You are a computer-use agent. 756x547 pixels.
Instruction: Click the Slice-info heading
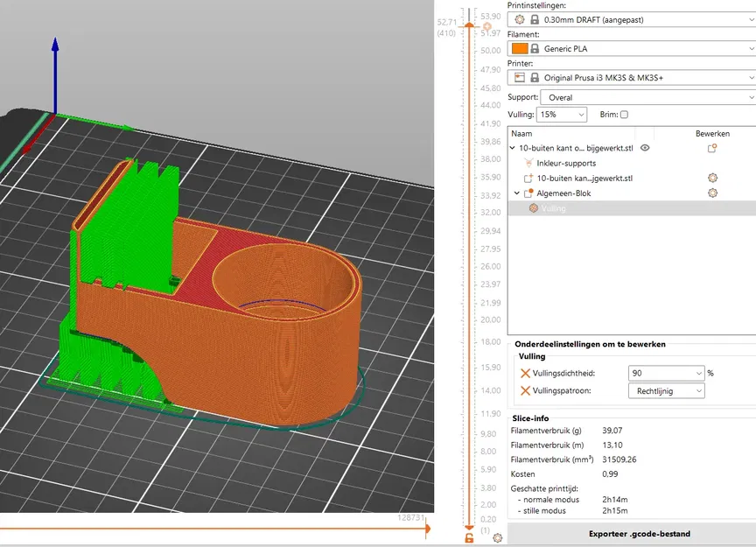coord(530,418)
